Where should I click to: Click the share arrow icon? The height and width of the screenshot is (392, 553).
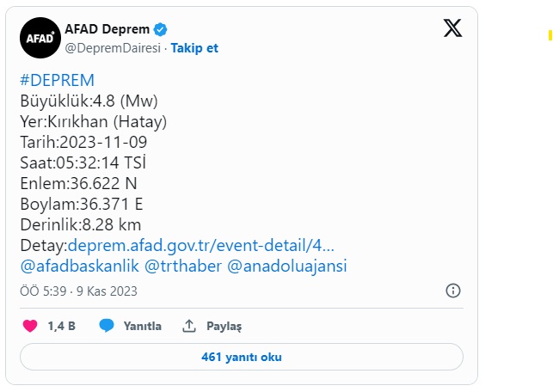190,326
